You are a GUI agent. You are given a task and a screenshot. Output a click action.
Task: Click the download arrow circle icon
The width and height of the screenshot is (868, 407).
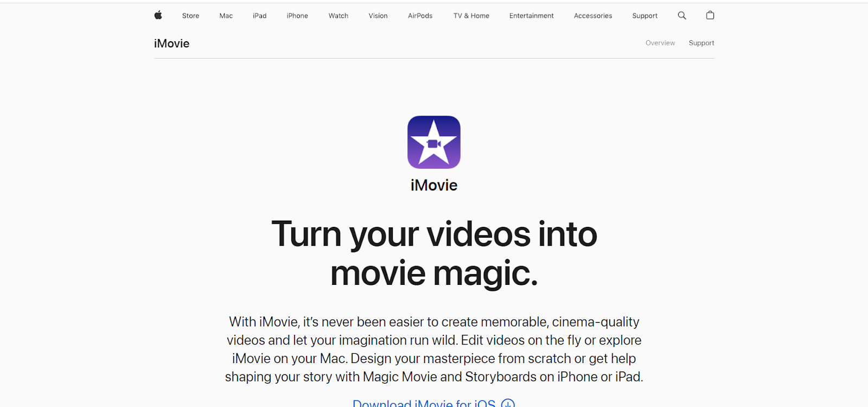508,403
